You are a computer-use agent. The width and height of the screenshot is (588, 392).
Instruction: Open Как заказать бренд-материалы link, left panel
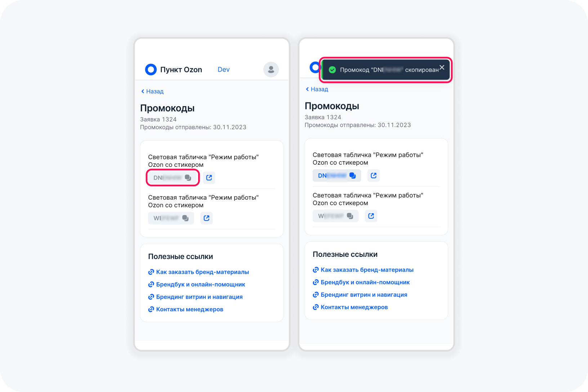[199, 272]
